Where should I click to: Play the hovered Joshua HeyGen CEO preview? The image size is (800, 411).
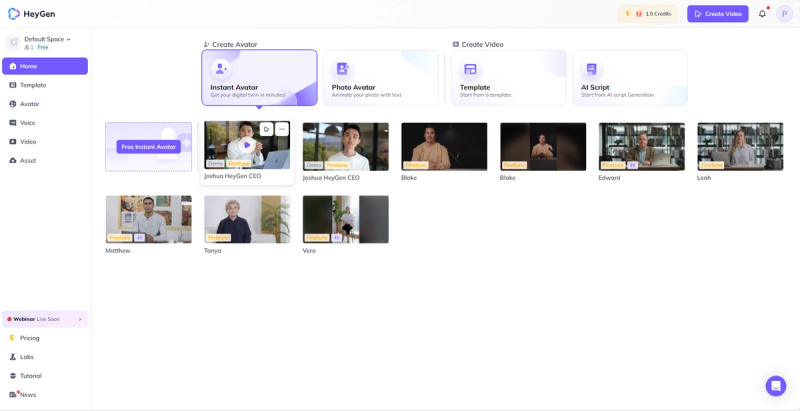click(x=247, y=145)
